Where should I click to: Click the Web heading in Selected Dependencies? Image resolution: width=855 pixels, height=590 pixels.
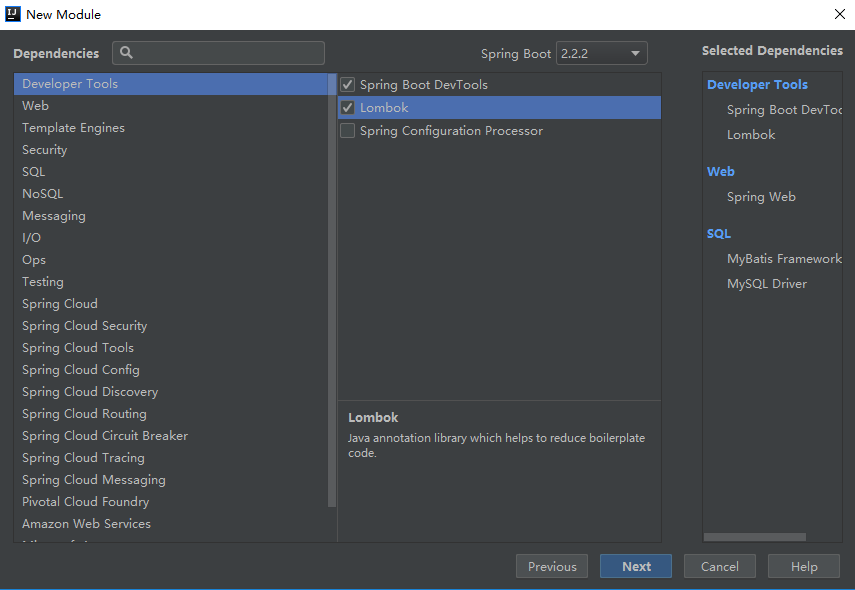[x=720, y=172]
